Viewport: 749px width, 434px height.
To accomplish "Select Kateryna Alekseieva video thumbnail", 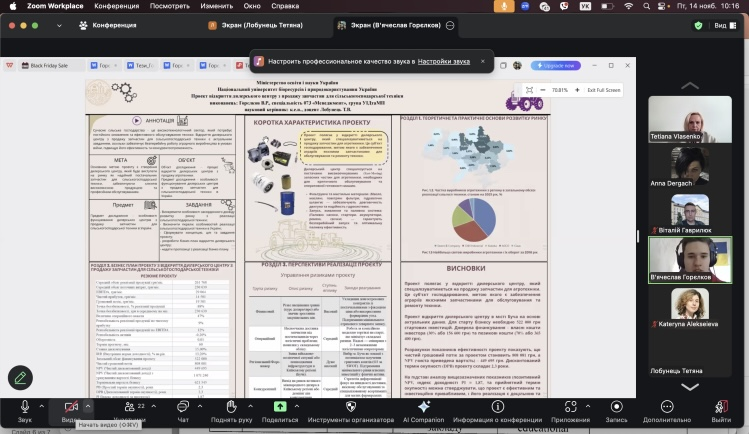I will point(690,307).
